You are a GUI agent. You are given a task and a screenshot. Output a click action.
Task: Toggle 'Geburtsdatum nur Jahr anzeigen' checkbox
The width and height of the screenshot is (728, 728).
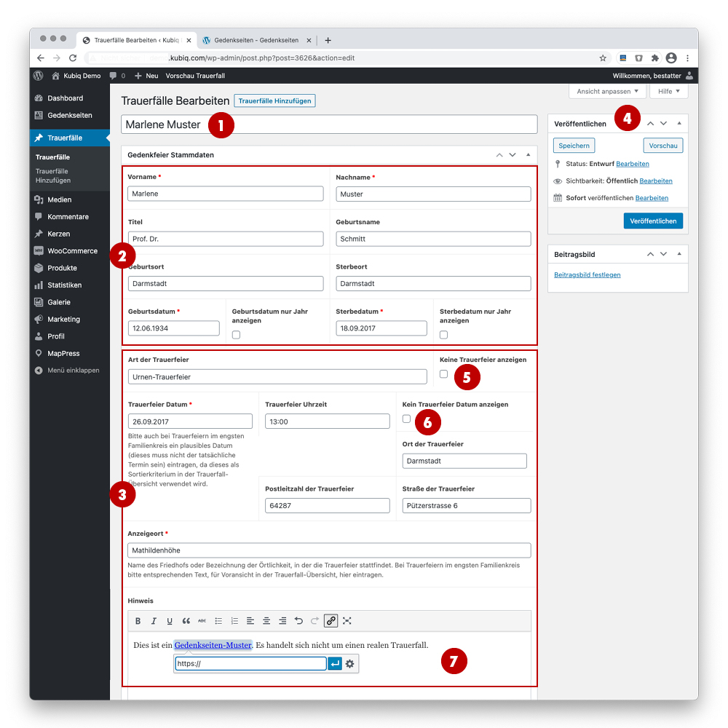coord(236,335)
